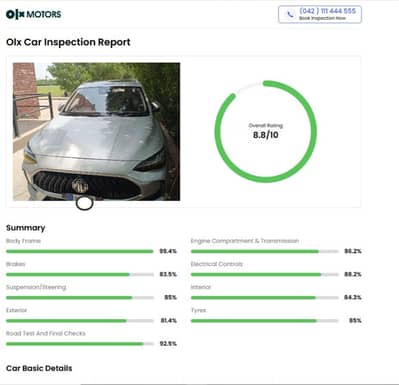The width and height of the screenshot is (399, 385).
Task: Click the Exterior progress bar
Action: pyautogui.click(x=80, y=321)
